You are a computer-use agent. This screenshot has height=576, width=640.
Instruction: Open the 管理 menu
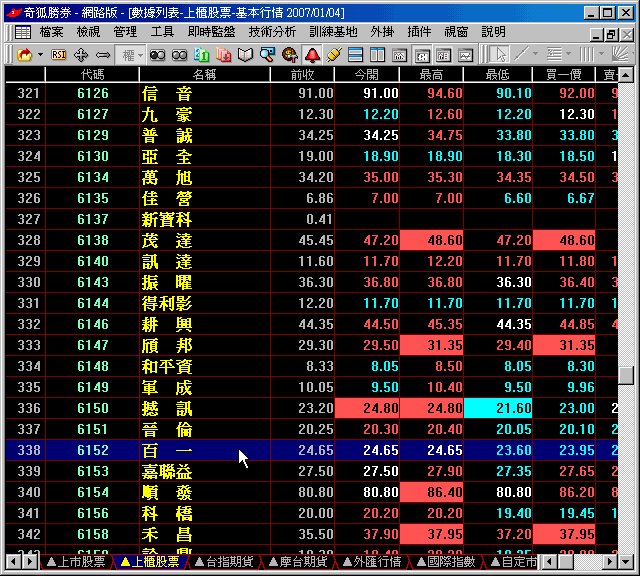pyautogui.click(x=125, y=32)
